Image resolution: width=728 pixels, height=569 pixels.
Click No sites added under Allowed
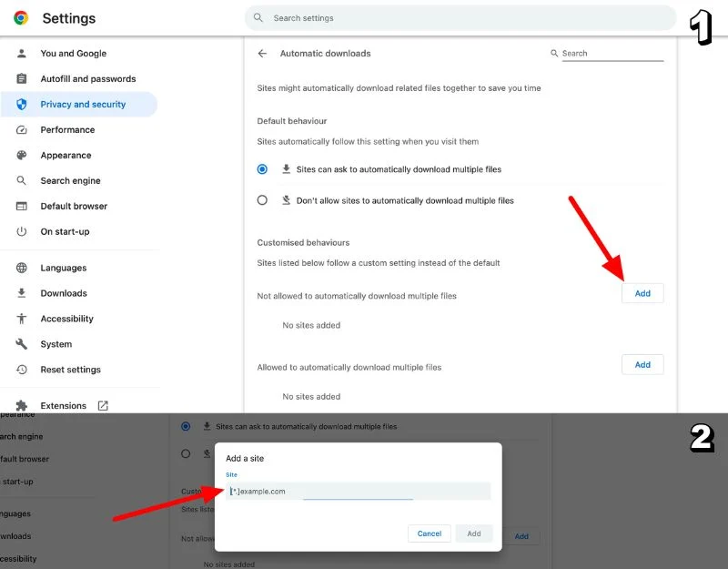pos(311,396)
